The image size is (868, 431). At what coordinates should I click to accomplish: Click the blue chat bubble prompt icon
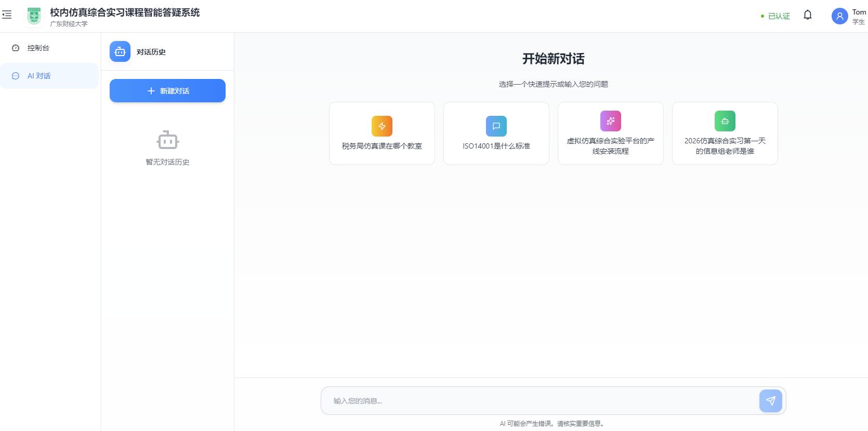496,126
